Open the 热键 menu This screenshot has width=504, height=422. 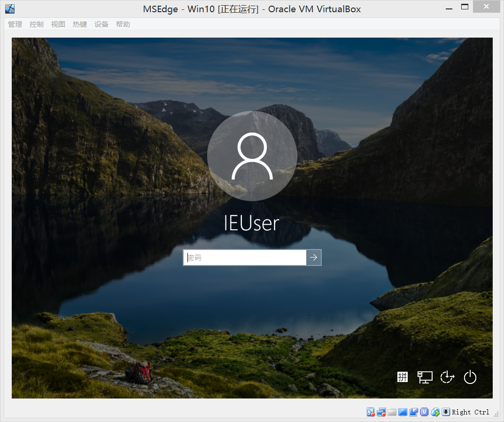click(80, 24)
